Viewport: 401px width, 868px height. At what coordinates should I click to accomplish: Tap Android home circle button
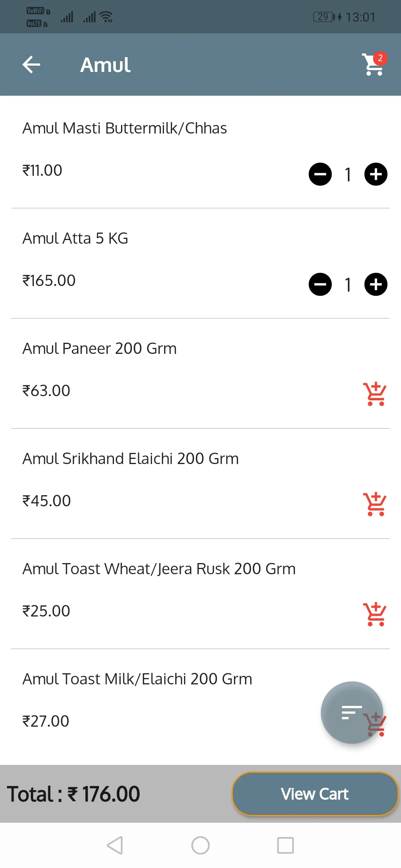pos(200,845)
